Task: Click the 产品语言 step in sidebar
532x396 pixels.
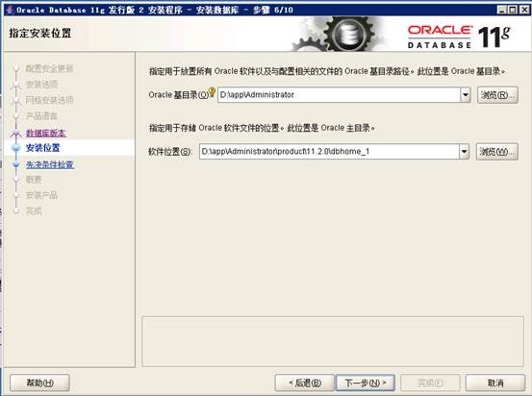Action: coord(41,116)
